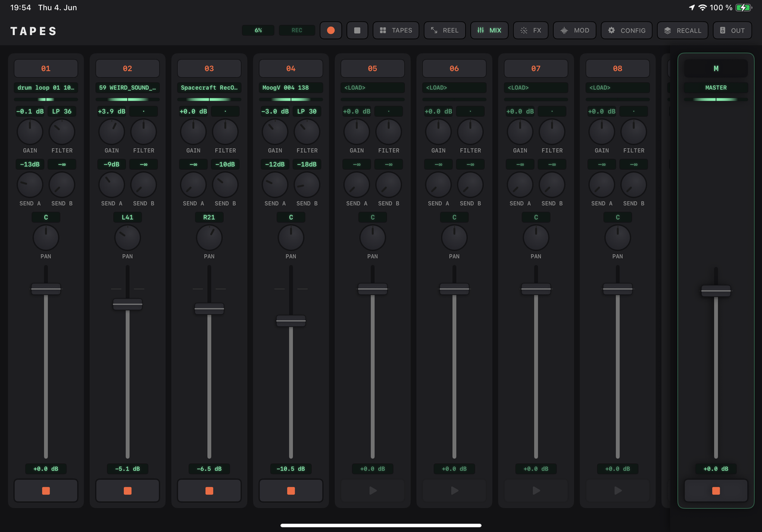Open the '59 WEIRD_SOUND' tape selector
The width and height of the screenshot is (762, 532).
[127, 87]
